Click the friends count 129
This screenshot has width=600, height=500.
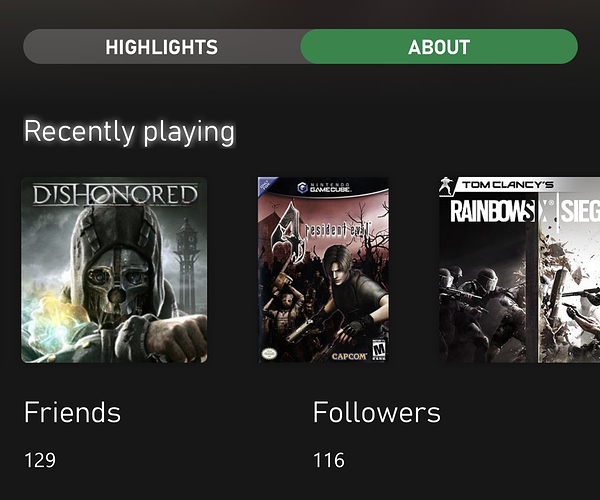point(40,460)
